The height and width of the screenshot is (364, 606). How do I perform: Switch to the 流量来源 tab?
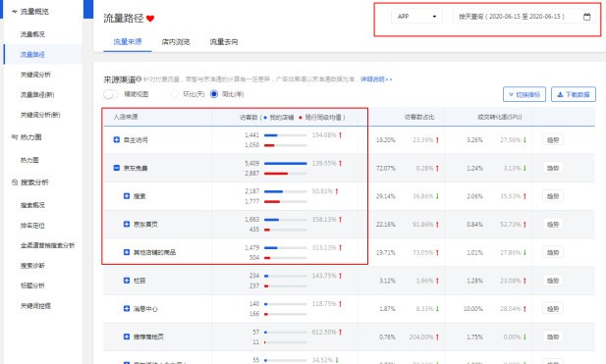click(128, 41)
